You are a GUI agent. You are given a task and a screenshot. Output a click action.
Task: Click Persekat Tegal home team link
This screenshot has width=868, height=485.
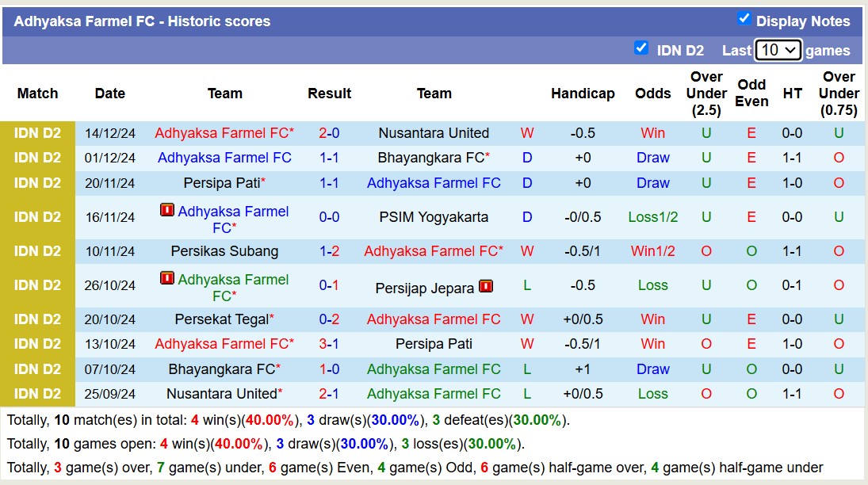coord(221,319)
